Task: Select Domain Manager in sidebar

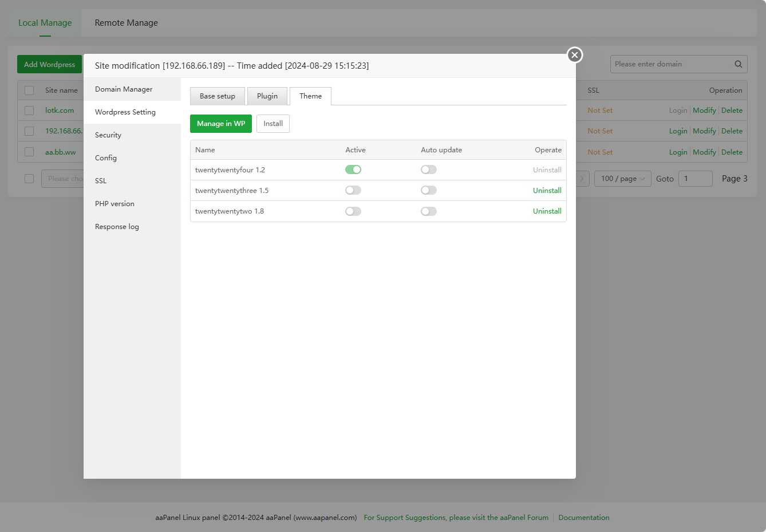Action: 124,89
